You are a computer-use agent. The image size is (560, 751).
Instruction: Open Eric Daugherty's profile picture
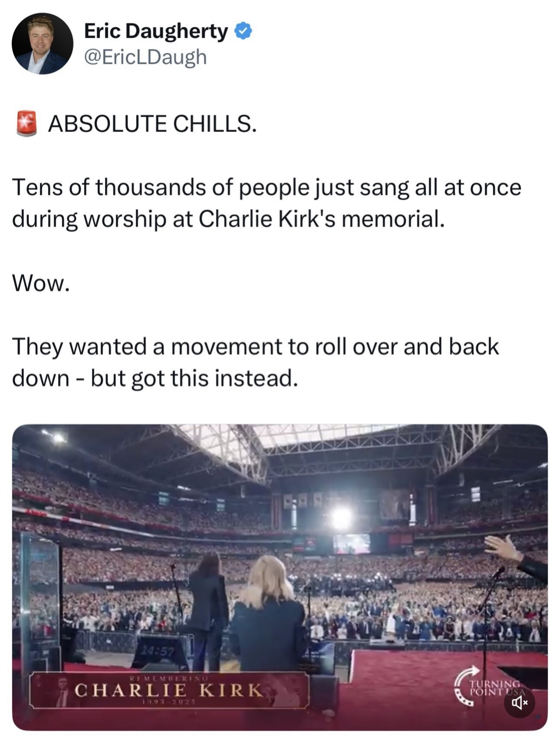tap(43, 43)
